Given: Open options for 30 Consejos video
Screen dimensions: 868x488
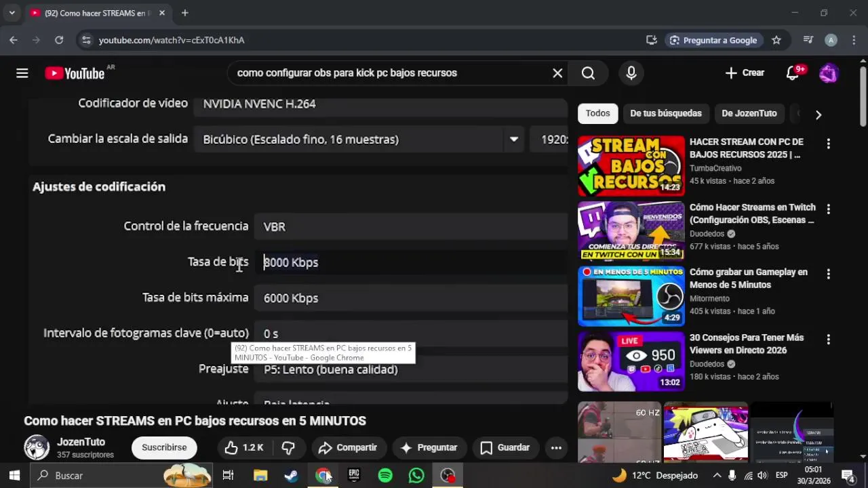Looking at the screenshot, I should click(x=828, y=339).
